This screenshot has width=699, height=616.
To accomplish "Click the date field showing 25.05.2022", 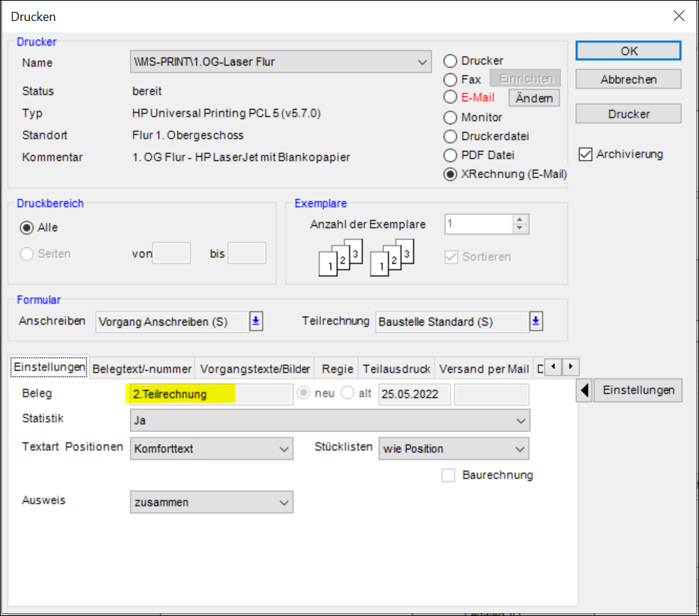I will (x=415, y=394).
